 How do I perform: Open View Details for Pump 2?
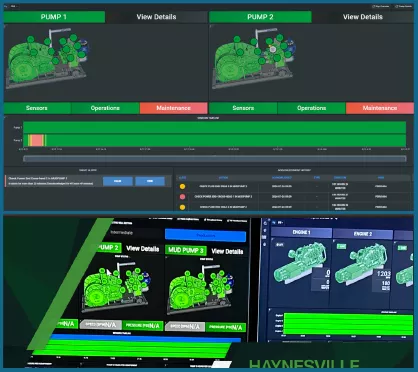[x=363, y=17]
